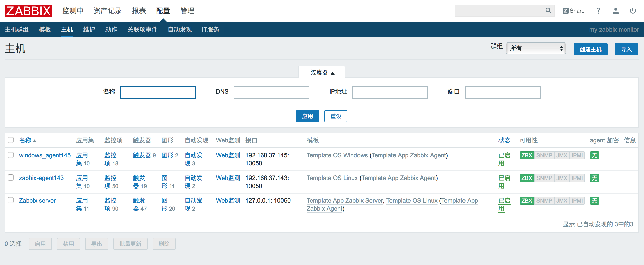Open the 配置 top menu
Screen dimensions: 644x265
163,11
